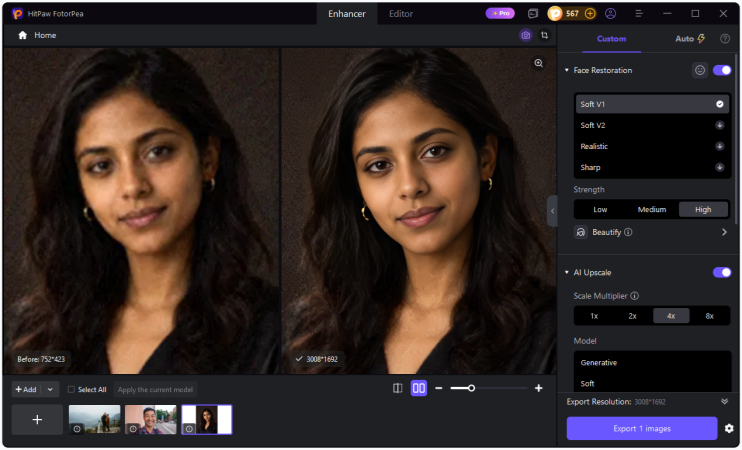This screenshot has height=450, width=742.
Task: Collapse the Face Restoration section arrow
Action: (566, 70)
